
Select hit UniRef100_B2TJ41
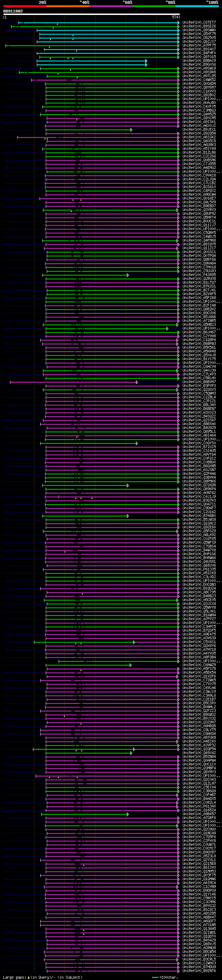[199, 290]
